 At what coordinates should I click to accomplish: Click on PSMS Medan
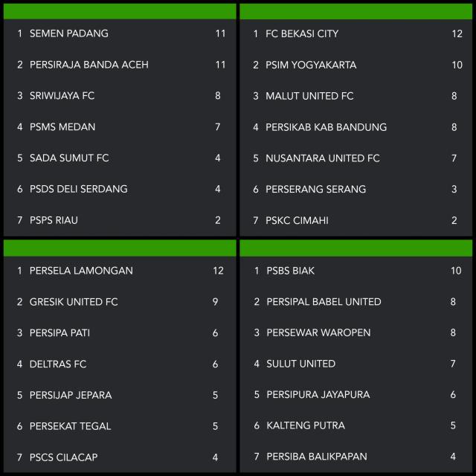tap(62, 127)
